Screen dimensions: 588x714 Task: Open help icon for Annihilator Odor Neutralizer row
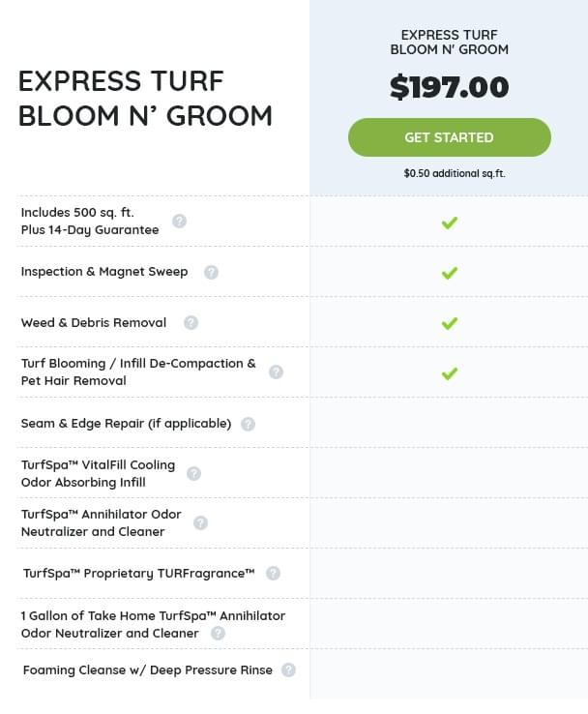(x=200, y=522)
